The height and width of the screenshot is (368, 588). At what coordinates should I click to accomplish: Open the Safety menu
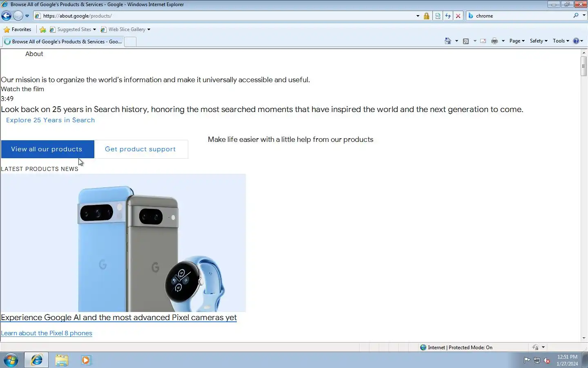click(x=539, y=41)
